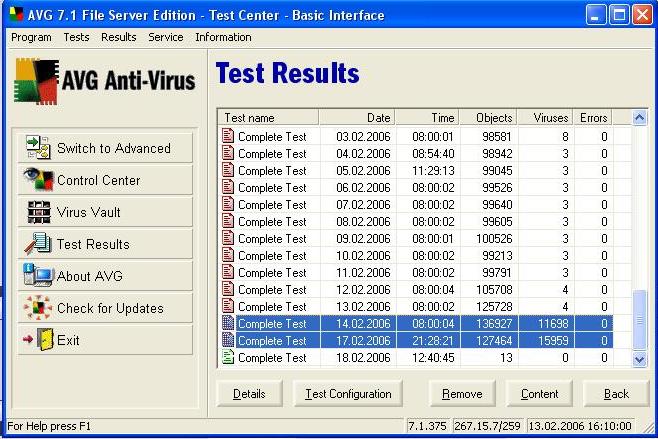658x439 pixels.
Task: Open the Results menu
Action: point(119,37)
